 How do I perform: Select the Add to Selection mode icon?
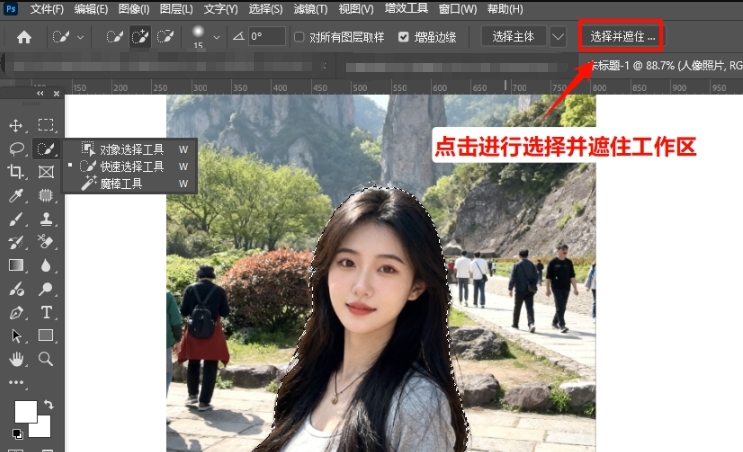(x=140, y=36)
